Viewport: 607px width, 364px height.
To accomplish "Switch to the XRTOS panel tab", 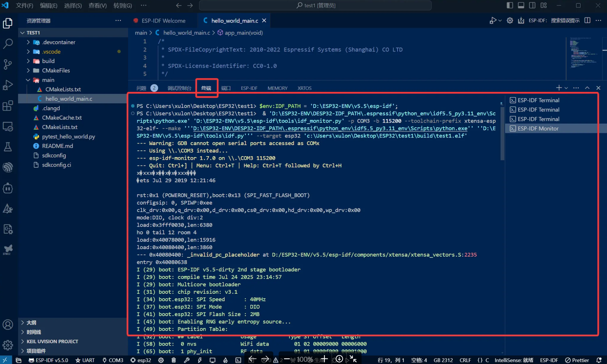I will click(x=304, y=88).
